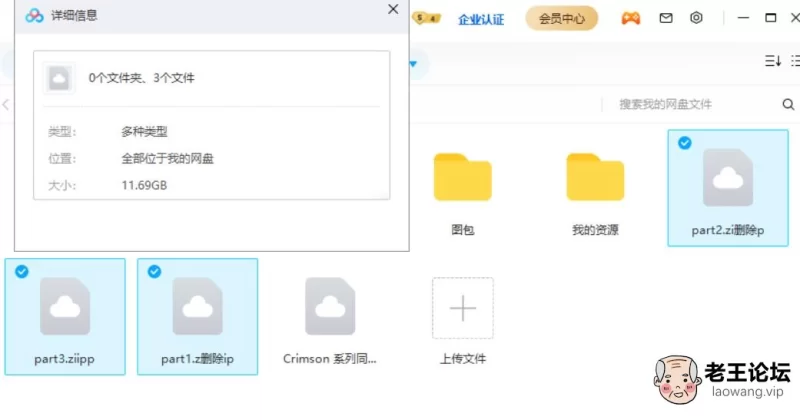Expand the blue dropdown arrow in toolbar
800x420 pixels.
413,64
